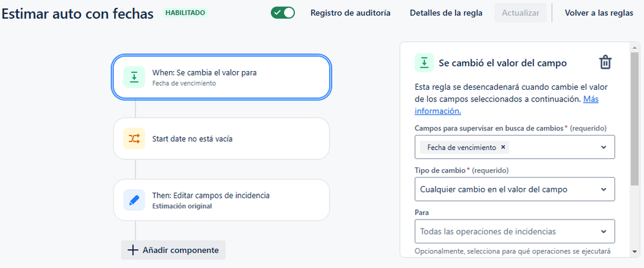Click the panel scrollbar down arrow
The image size is (644, 268).
(635, 252)
